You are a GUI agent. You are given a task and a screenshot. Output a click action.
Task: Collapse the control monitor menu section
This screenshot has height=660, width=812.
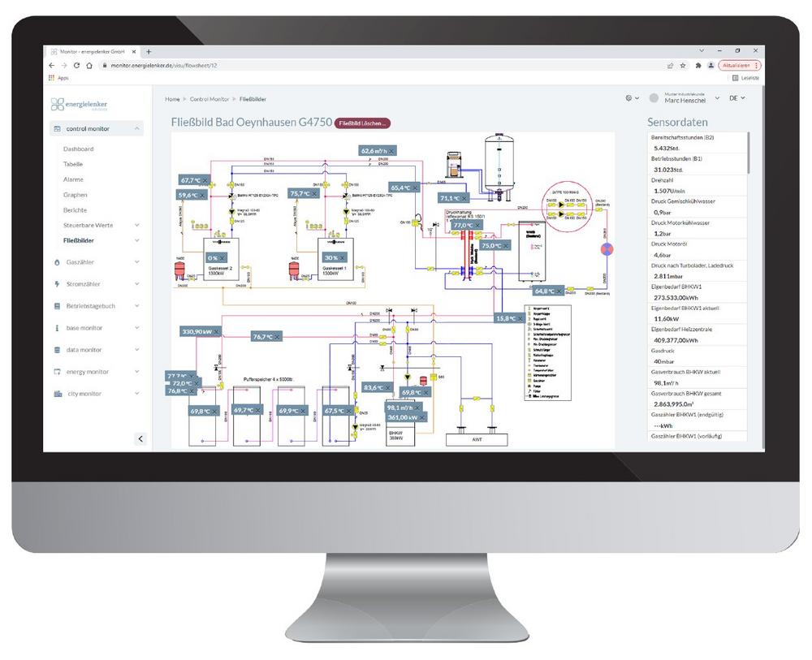tap(136, 129)
